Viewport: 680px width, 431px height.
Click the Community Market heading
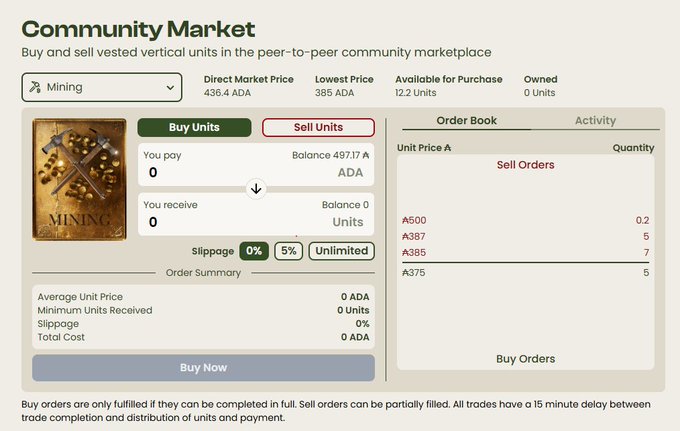pyautogui.click(x=138, y=29)
